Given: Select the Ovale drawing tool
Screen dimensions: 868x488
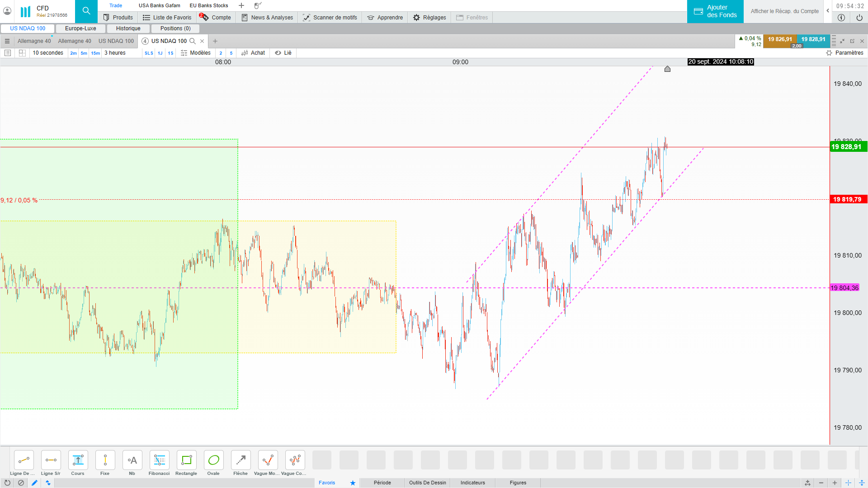Looking at the screenshot, I should click(213, 460).
